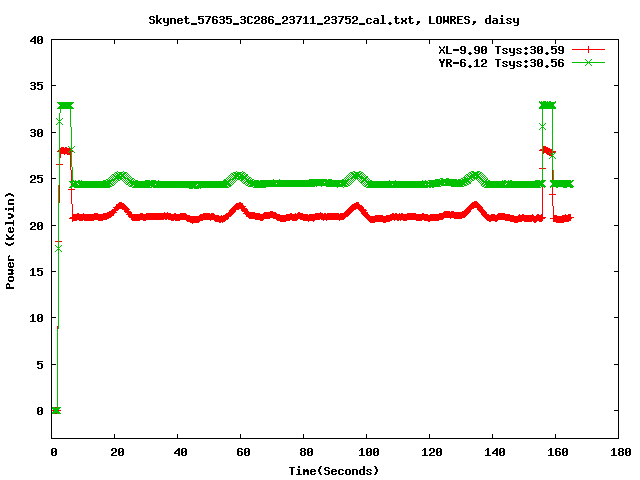The height and width of the screenshot is (480, 640).
Task: Click the red XL legend line sample
Action: pos(588,50)
